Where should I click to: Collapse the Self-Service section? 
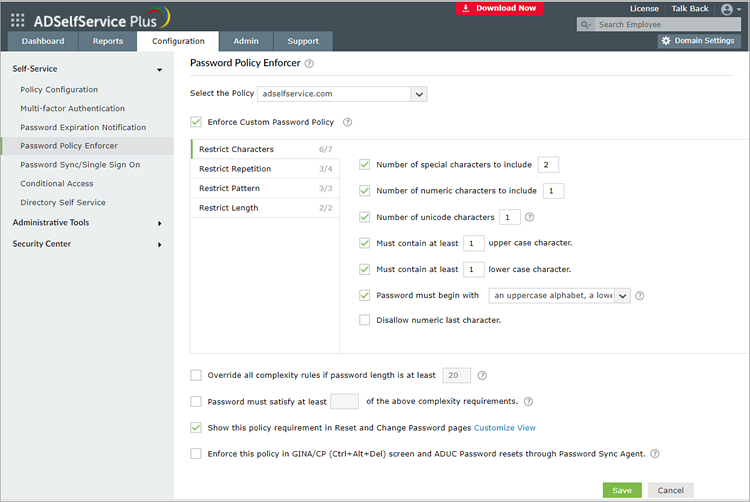point(159,70)
